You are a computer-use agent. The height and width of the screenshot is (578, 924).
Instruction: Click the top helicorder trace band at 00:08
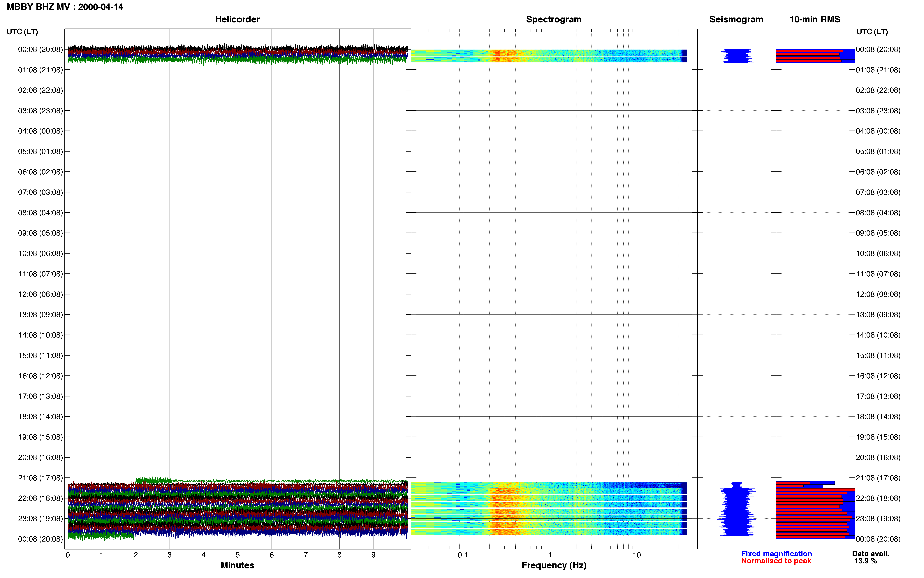point(238,54)
